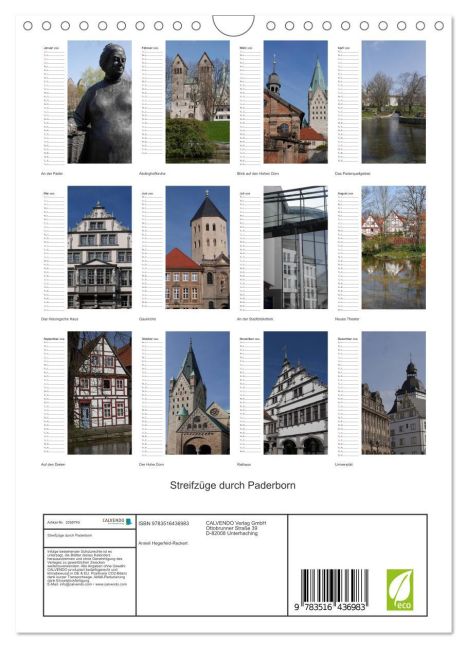467x648 pixels.
Task: Click 'CALVENDO Verlag GmbH' publisher name
Action: point(236,523)
